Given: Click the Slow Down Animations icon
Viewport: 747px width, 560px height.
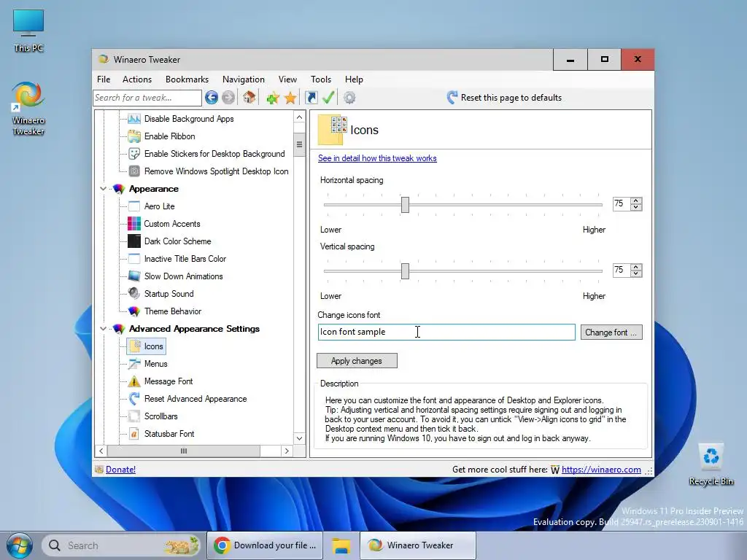Looking at the screenshot, I should 134,276.
